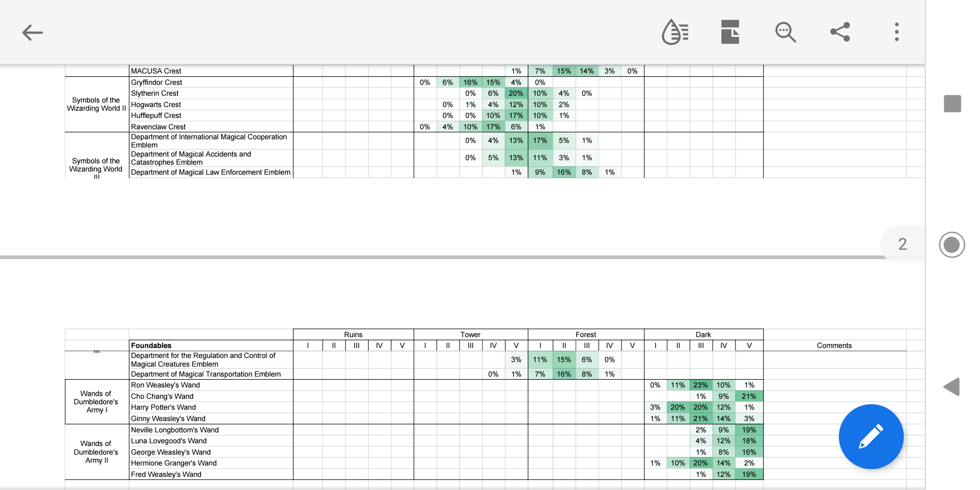Click the Dark column group header
This screenshot has height=490, width=980.
[x=703, y=334]
